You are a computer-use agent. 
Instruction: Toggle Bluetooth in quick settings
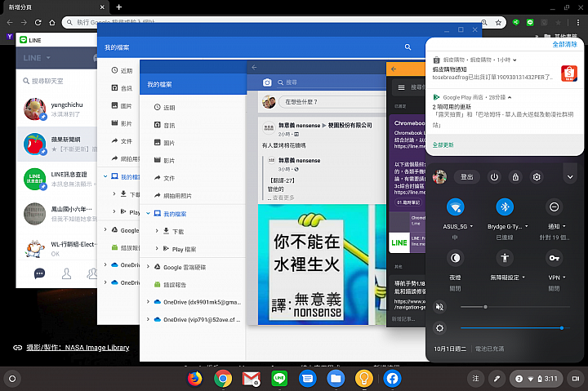point(505,207)
